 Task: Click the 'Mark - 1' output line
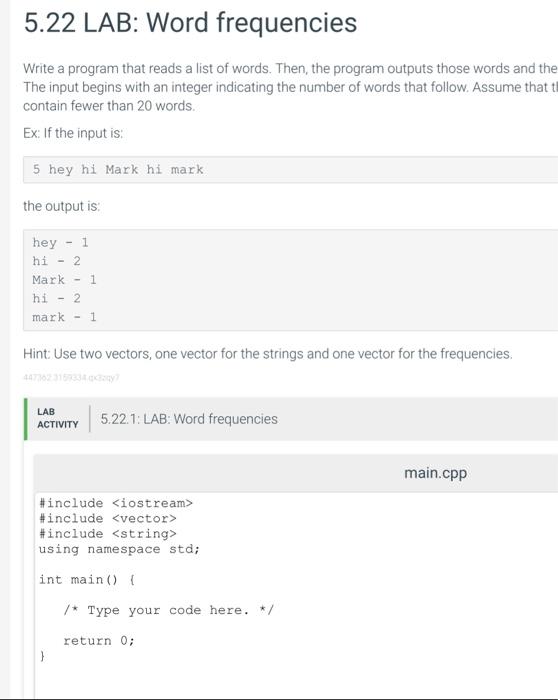coord(64,280)
